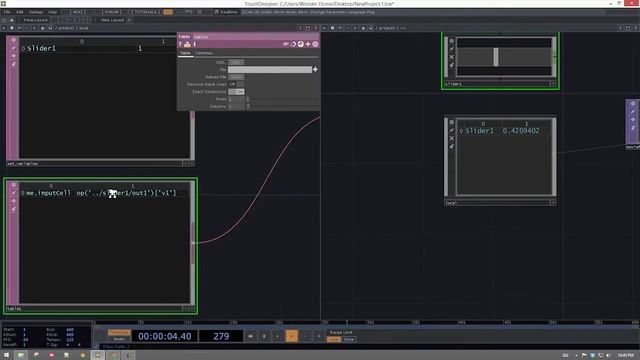
Task: Toggle the display flag on set_variables node
Action: coord(13,64)
